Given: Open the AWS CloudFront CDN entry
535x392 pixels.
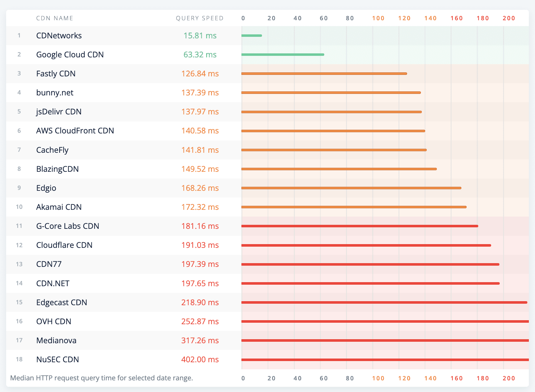Looking at the screenshot, I should tap(75, 131).
